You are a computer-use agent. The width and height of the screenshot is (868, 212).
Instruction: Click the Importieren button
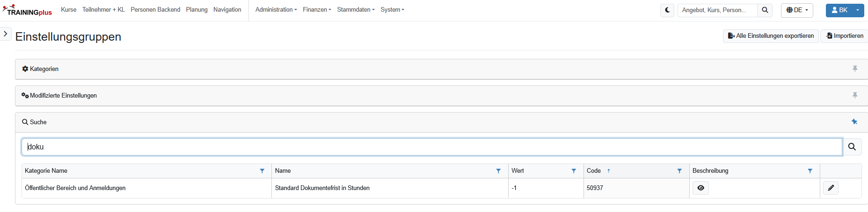(845, 36)
